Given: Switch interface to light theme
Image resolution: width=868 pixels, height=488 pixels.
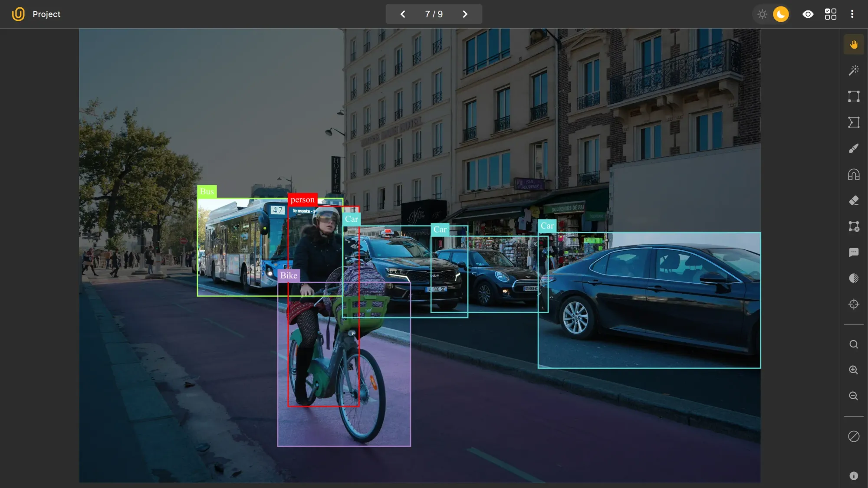Looking at the screenshot, I should [x=762, y=14].
